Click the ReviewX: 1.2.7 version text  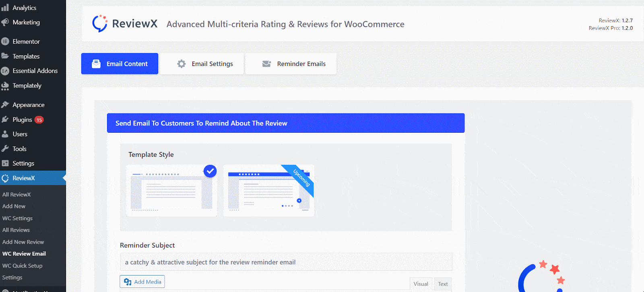tap(615, 21)
